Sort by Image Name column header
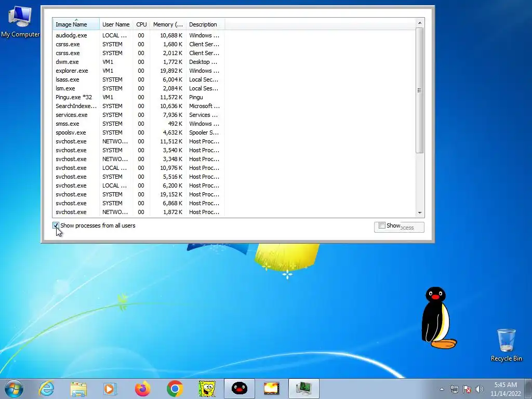Image resolution: width=532 pixels, height=399 pixels. (x=76, y=24)
